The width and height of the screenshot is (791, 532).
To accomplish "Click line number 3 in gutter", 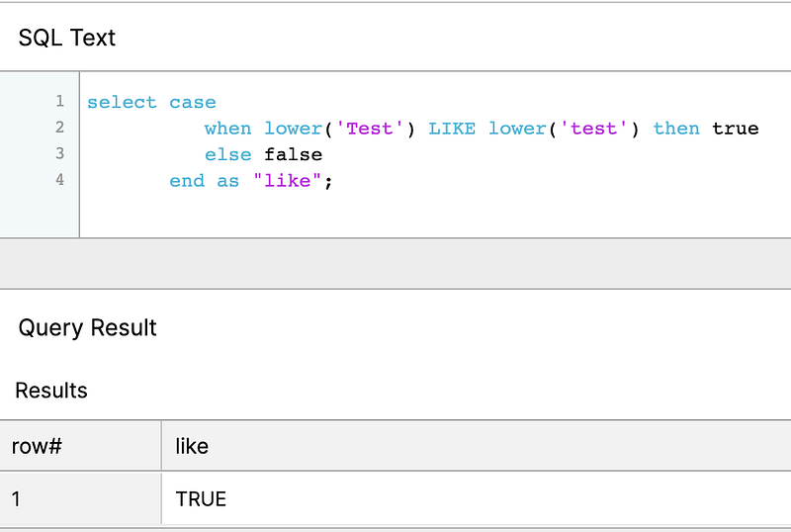I will point(60,153).
